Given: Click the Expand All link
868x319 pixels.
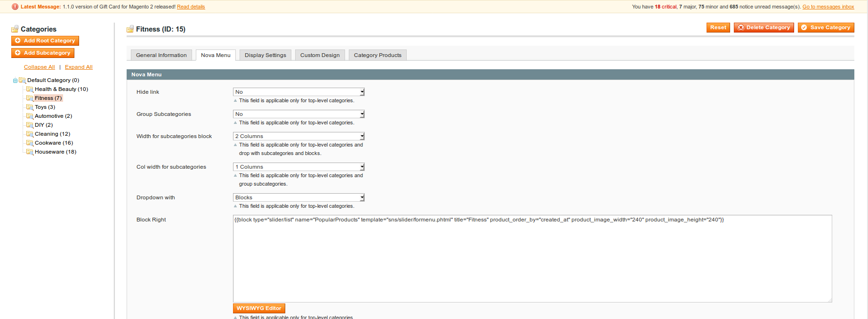Looking at the screenshot, I should tap(79, 67).
